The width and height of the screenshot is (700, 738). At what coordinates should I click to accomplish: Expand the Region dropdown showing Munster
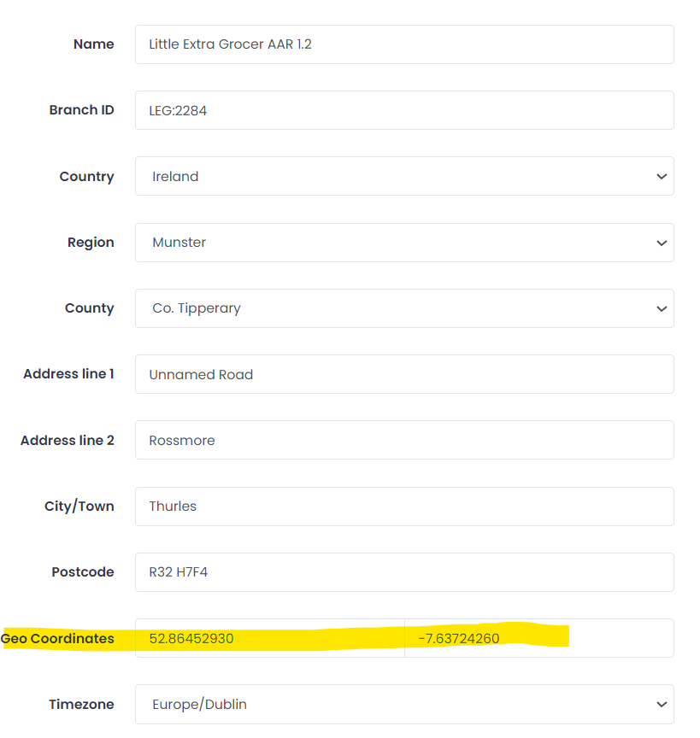403,243
